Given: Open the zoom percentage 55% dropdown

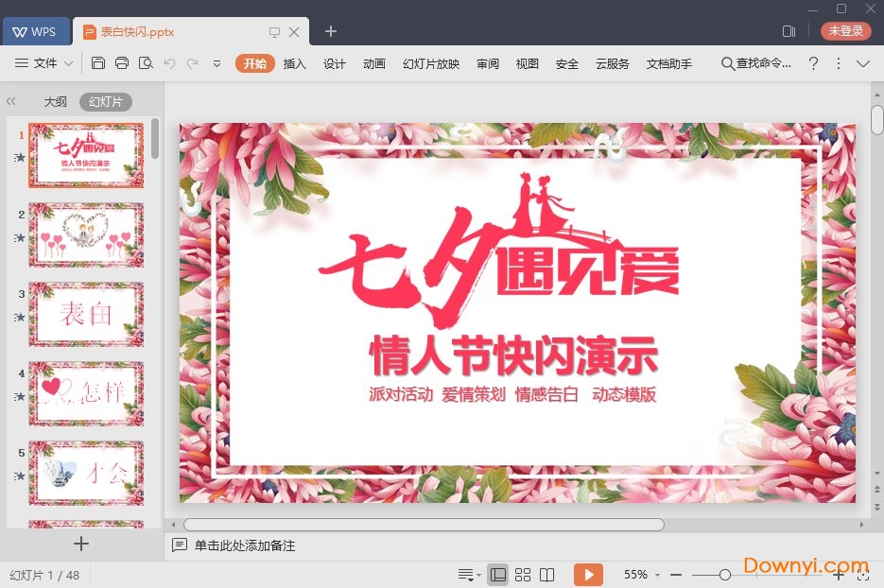Looking at the screenshot, I should pyautogui.click(x=642, y=574).
